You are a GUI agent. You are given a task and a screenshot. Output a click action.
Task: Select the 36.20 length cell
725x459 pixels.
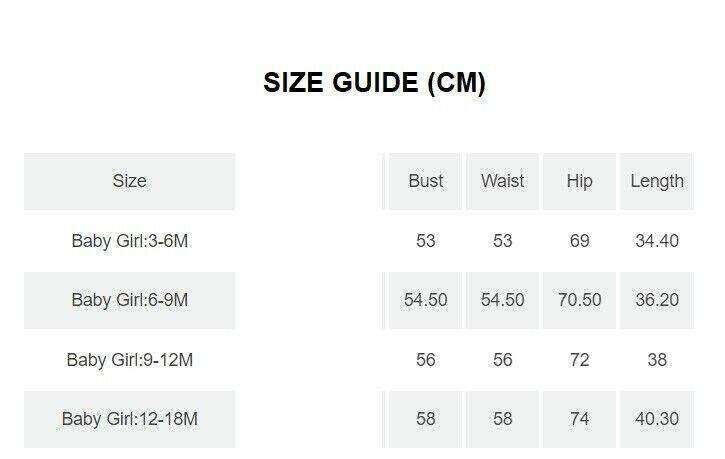tap(657, 300)
